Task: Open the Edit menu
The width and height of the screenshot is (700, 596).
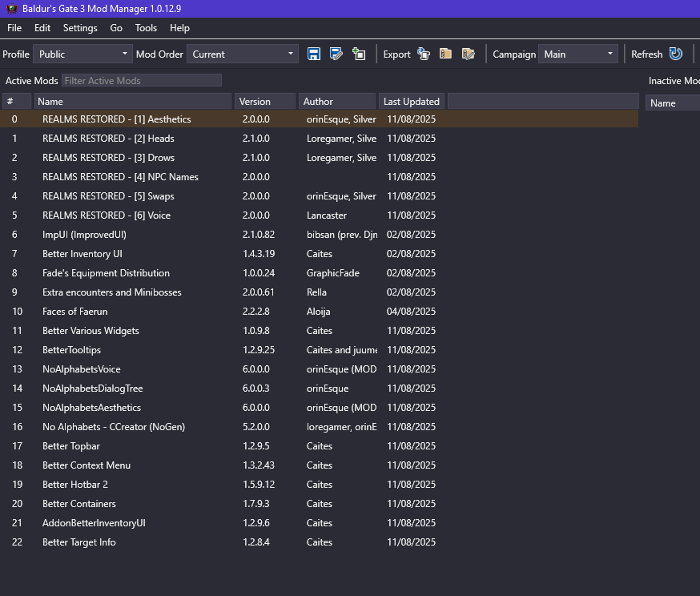Action: (42, 28)
